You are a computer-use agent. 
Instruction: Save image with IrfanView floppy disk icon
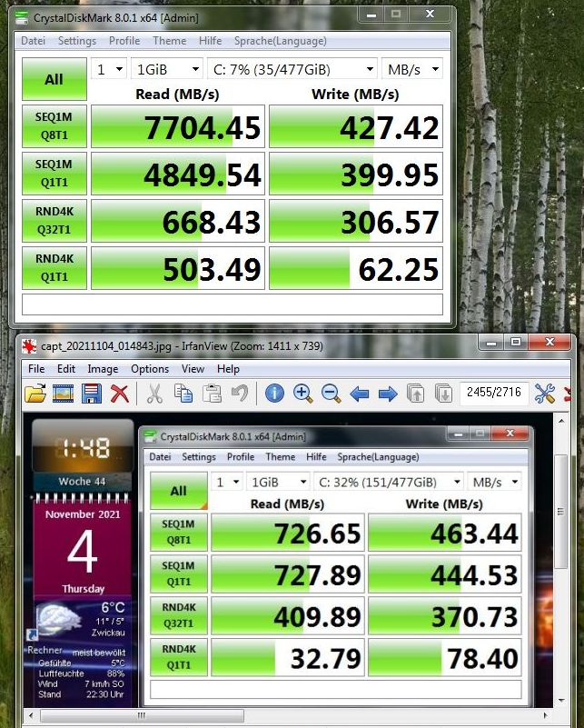point(92,394)
